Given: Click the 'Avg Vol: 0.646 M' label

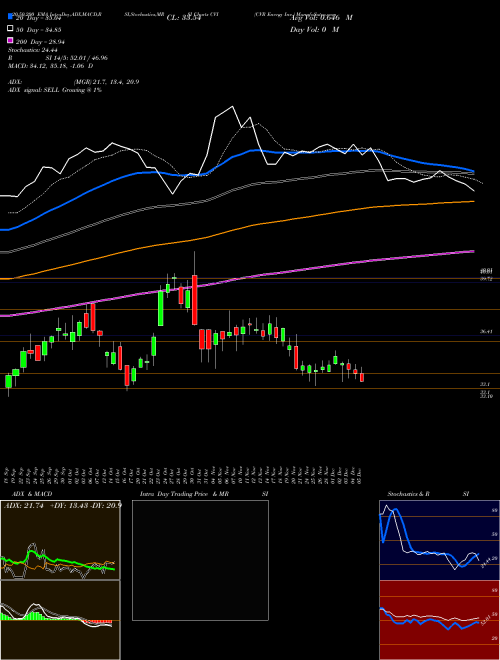Looking at the screenshot, I should pyautogui.click(x=321, y=18).
